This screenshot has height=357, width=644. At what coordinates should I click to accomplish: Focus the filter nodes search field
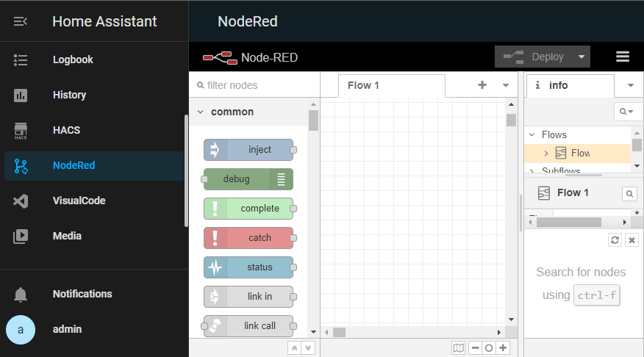[x=254, y=85]
